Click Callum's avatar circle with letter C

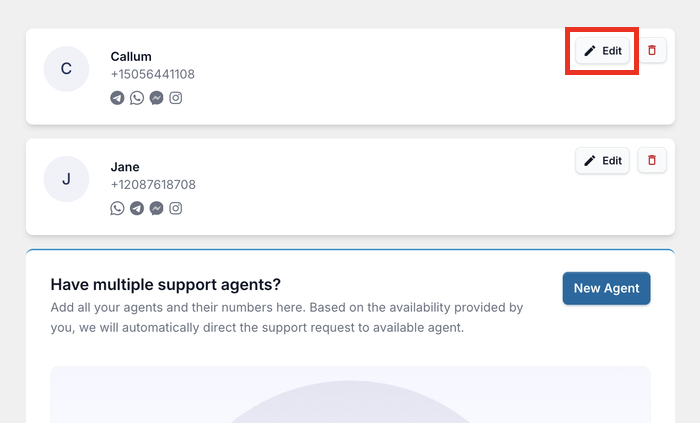tap(67, 69)
